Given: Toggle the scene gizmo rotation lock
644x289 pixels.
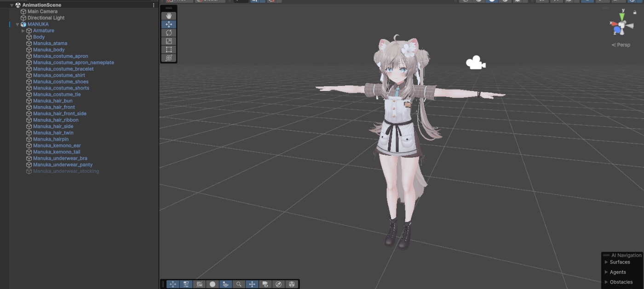Looking at the screenshot, I should 635,13.
